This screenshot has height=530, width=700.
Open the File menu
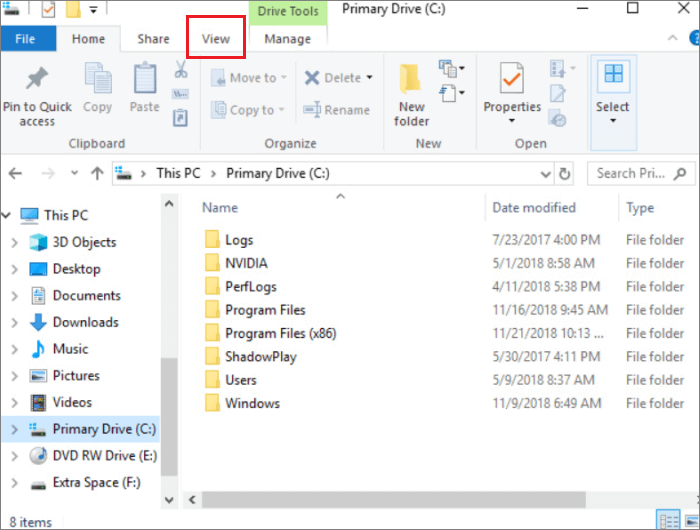[27, 39]
